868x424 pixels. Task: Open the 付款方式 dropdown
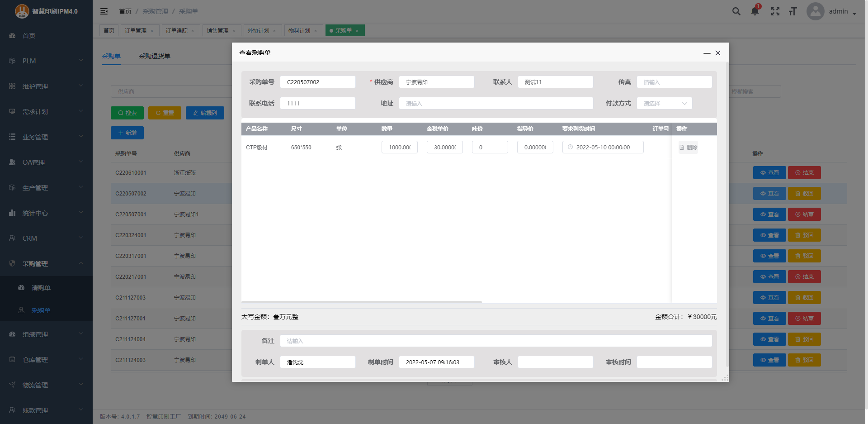point(664,104)
